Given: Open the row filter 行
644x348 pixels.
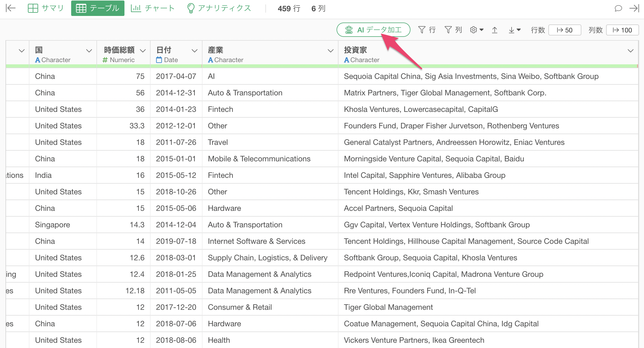Looking at the screenshot, I should [x=427, y=30].
